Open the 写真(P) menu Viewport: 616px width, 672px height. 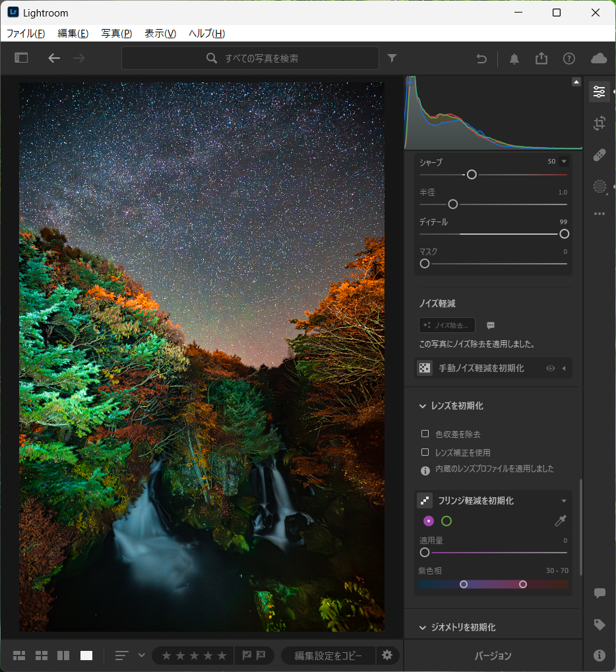[116, 34]
